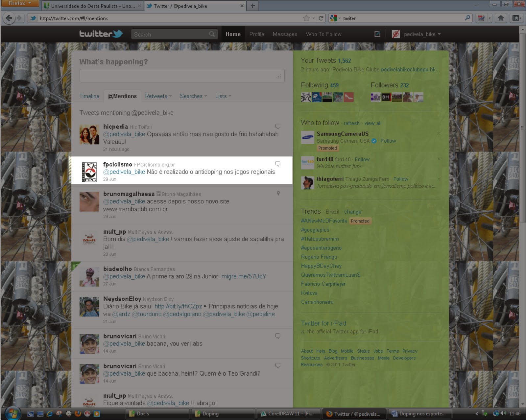Click reply bubble icon on fpciclismo tweet
Viewport: 526px width, 420px height.
coord(278,164)
